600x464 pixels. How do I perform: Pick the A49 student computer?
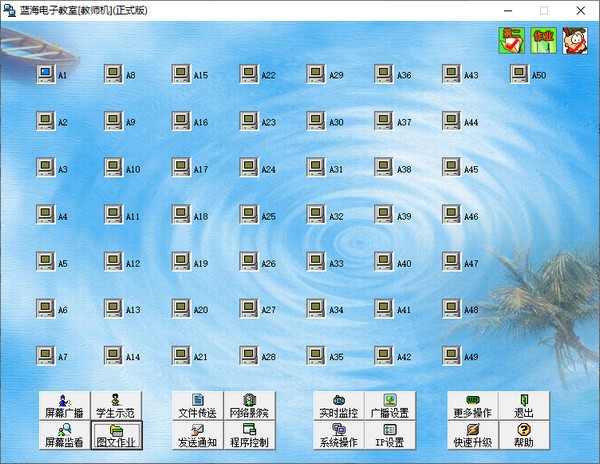(451, 356)
